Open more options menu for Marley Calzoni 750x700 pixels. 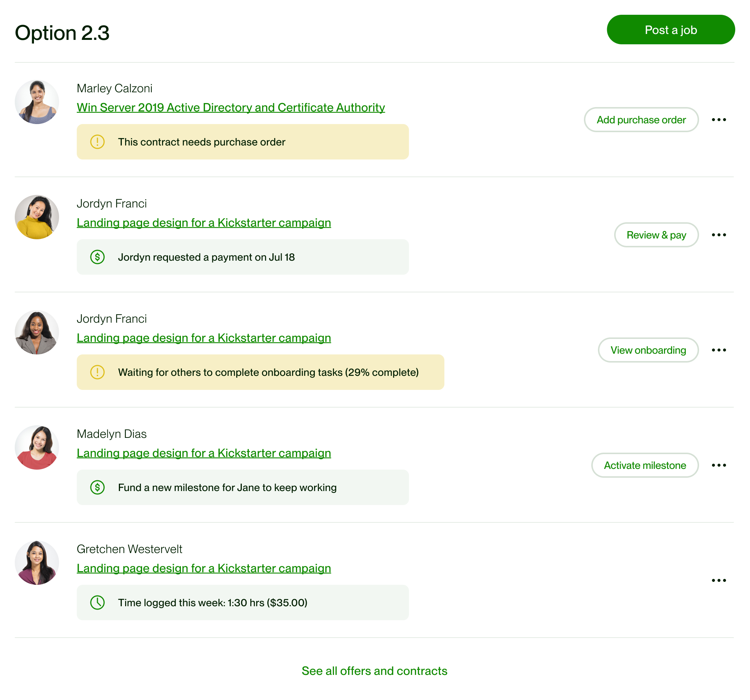click(x=718, y=120)
